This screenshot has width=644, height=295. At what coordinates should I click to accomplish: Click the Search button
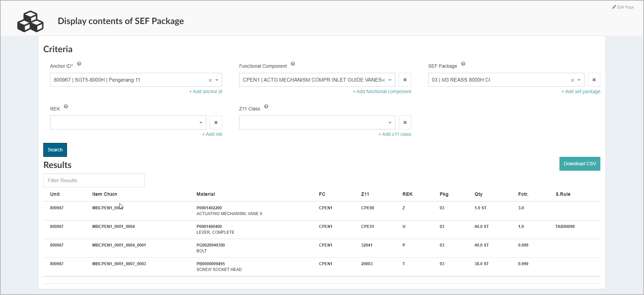coord(55,150)
